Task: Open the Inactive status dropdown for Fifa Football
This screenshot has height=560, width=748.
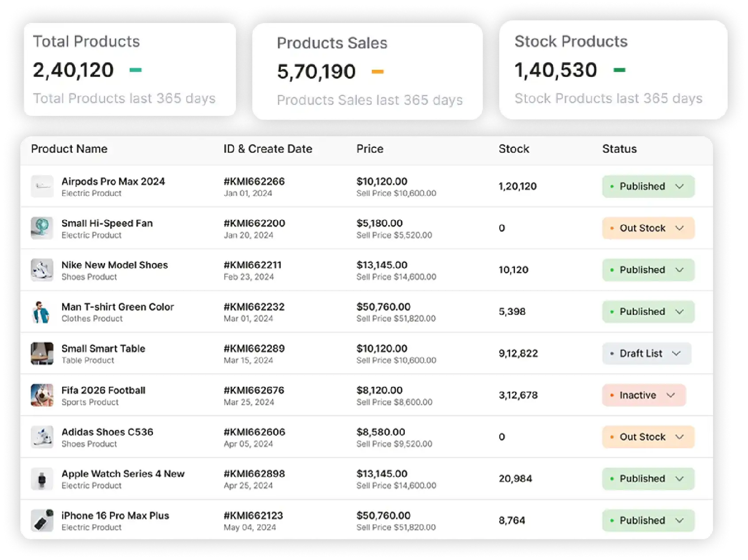Action: pyautogui.click(x=644, y=395)
